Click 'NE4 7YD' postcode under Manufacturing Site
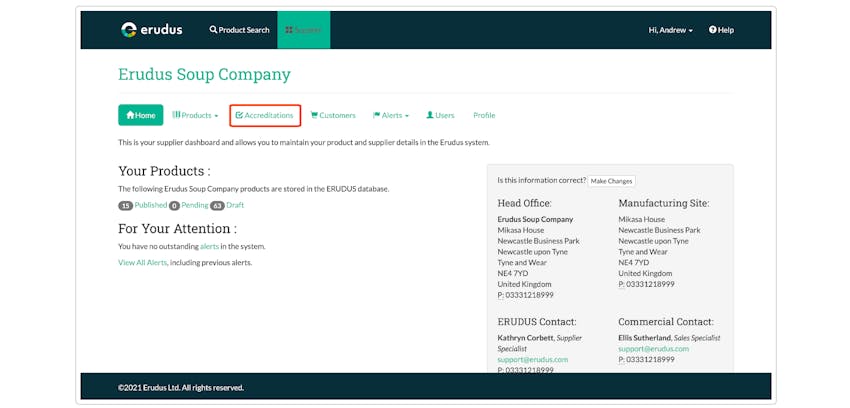Viewport: 850px width, 408px height. tap(633, 263)
